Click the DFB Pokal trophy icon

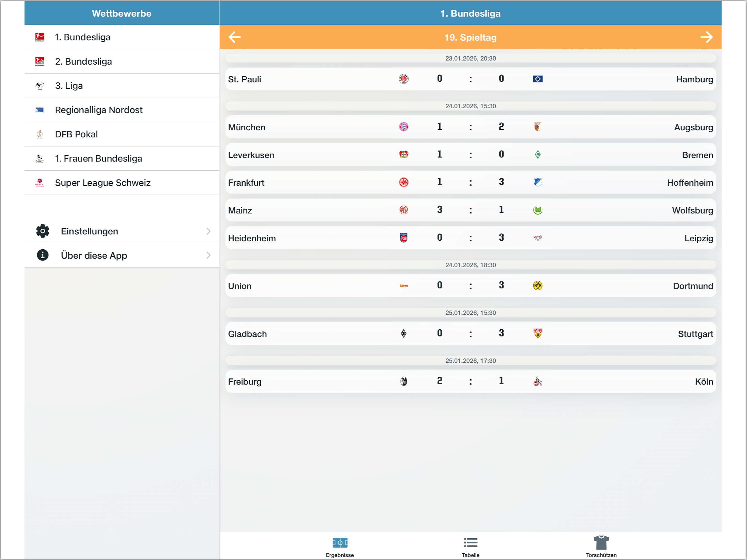tap(40, 134)
